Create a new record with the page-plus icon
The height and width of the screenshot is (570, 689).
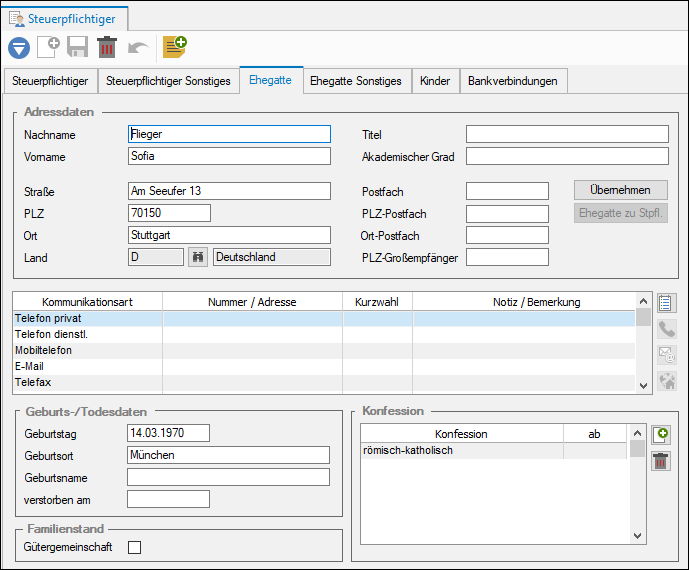[48, 47]
